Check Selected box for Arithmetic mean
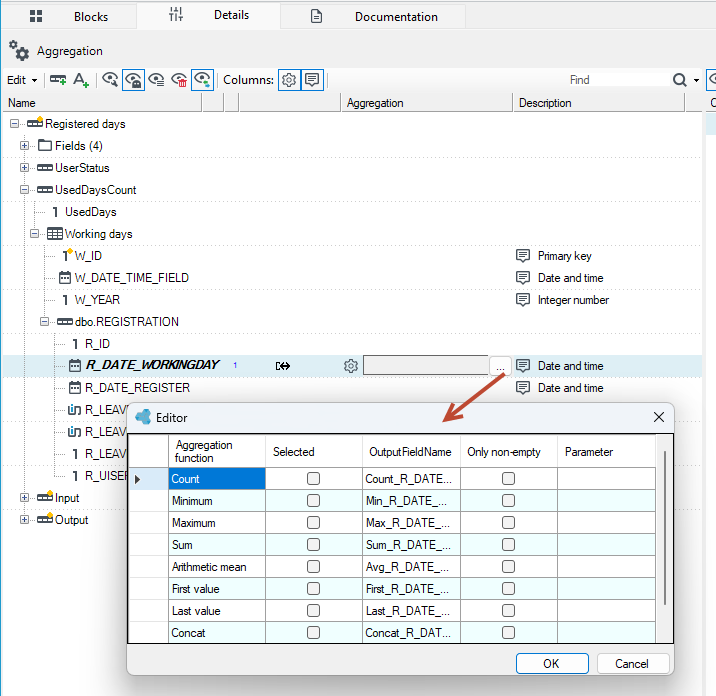Screen dimensions: 716x696 313,566
